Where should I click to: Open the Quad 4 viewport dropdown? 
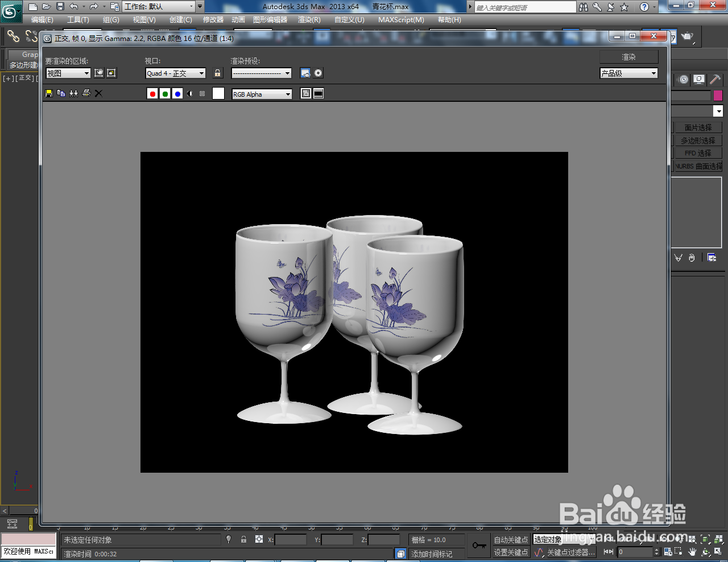pos(176,73)
